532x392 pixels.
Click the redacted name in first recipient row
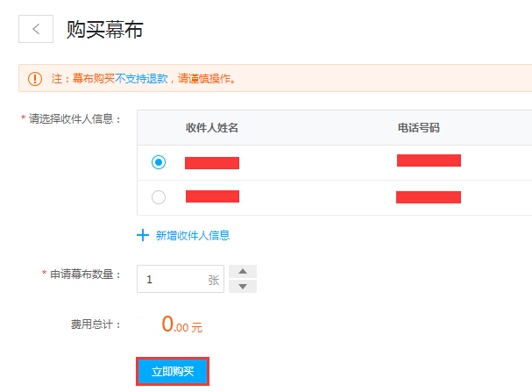pos(212,163)
